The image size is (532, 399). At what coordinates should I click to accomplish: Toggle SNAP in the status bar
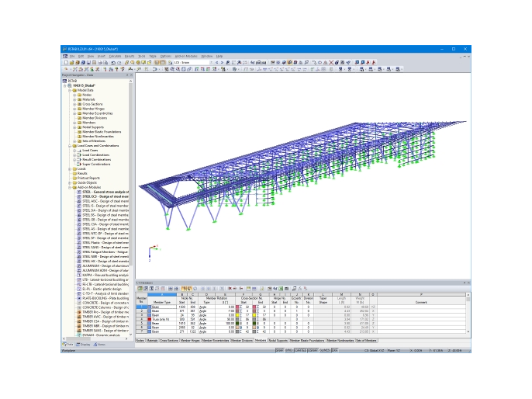279,350
